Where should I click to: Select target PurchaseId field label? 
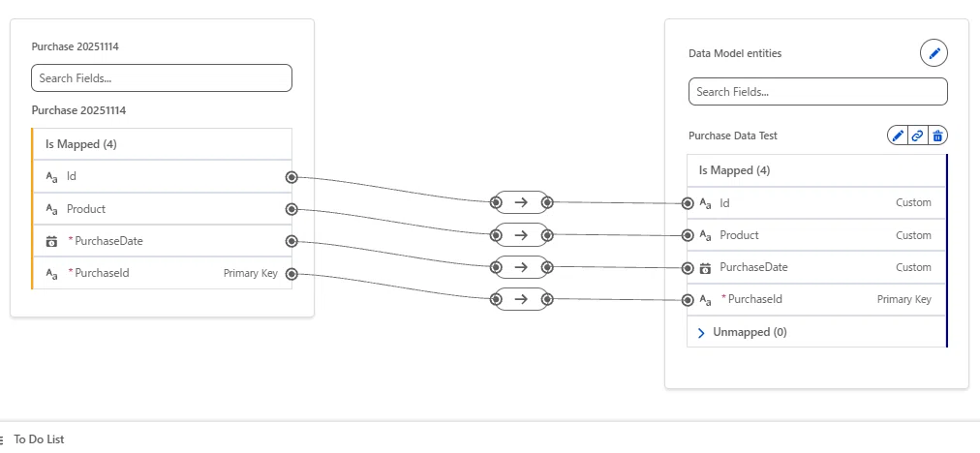[755, 299]
